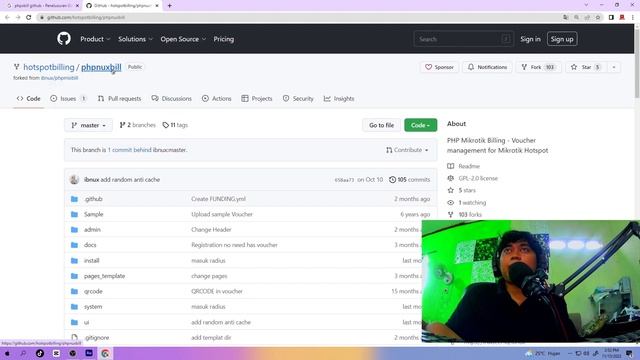Open the pages_template folder
The image size is (640, 360).
pyautogui.click(x=104, y=276)
